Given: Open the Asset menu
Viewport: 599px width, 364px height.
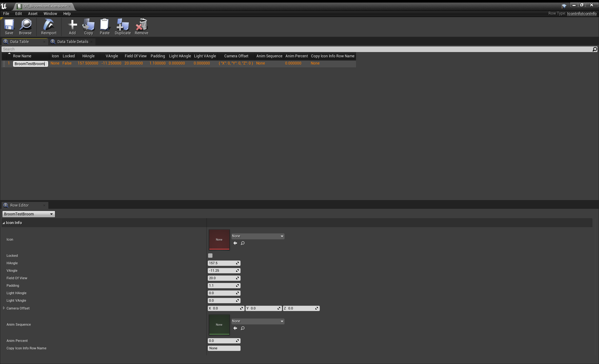Looking at the screenshot, I should [x=32, y=14].
